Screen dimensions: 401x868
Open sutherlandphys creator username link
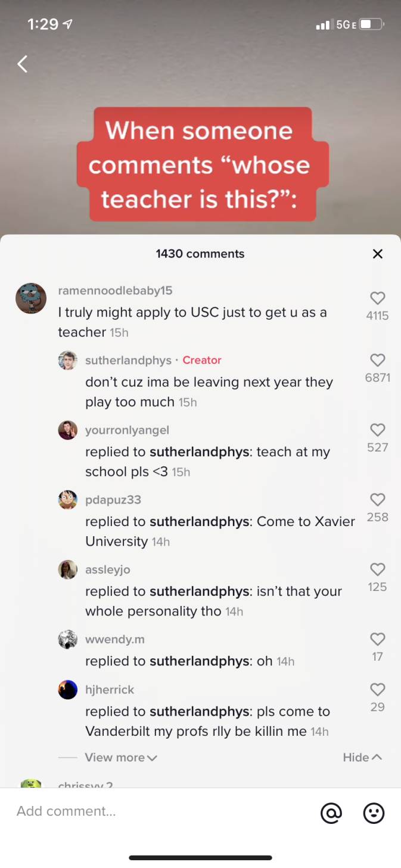click(x=128, y=360)
